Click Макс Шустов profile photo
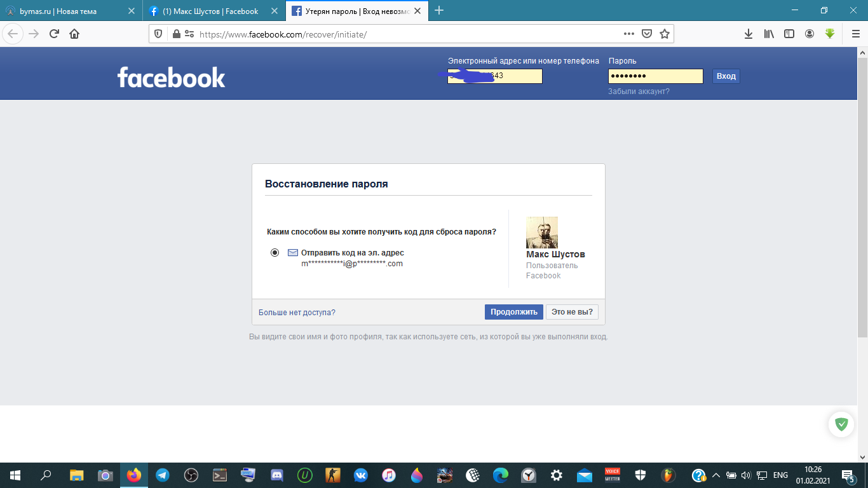 [542, 232]
